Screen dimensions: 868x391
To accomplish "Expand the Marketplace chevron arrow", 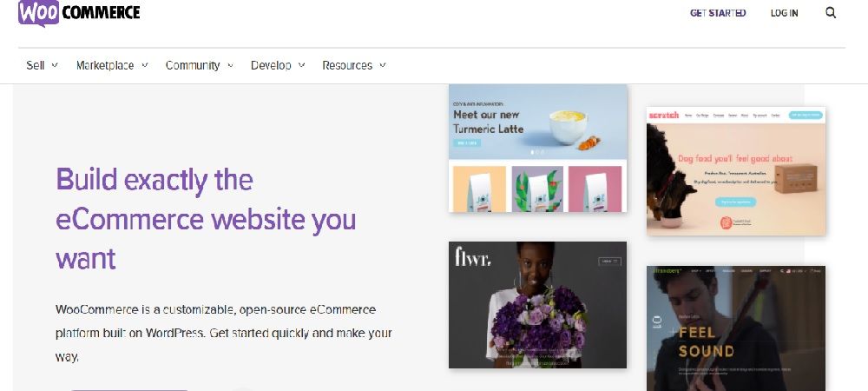I will tap(144, 65).
